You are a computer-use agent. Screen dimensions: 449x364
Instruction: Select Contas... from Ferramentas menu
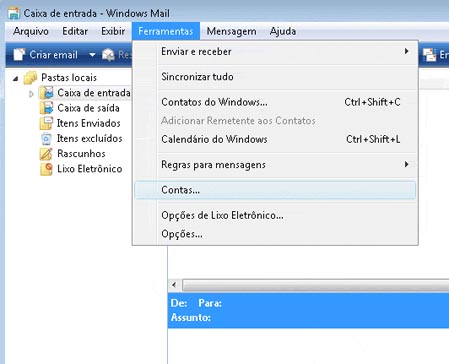tap(275, 190)
